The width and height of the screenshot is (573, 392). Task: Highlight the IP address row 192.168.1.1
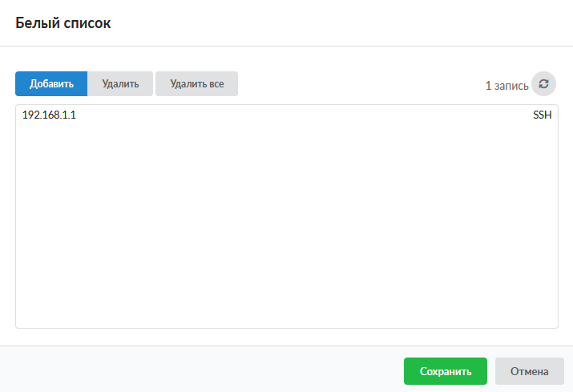point(49,115)
